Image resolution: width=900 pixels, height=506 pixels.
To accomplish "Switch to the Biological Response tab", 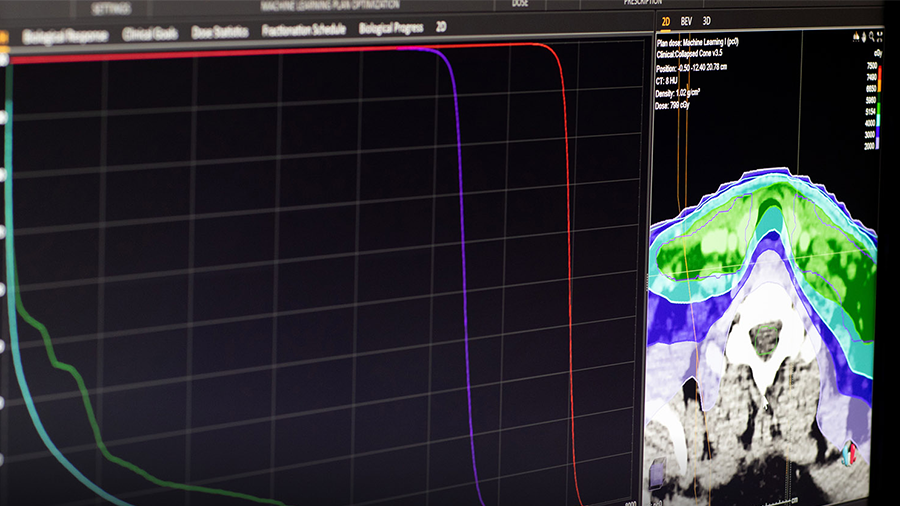I will [x=64, y=35].
